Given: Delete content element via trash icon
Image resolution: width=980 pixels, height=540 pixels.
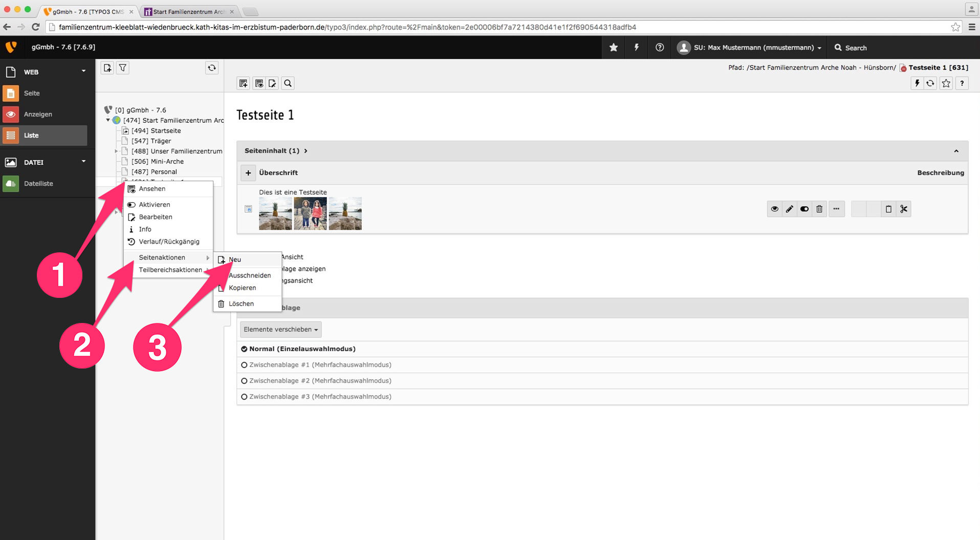Looking at the screenshot, I should point(819,209).
